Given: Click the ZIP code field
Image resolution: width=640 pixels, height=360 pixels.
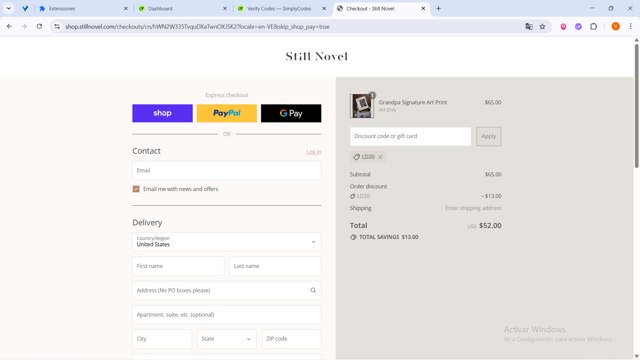Looking at the screenshot, I should coord(291,339).
